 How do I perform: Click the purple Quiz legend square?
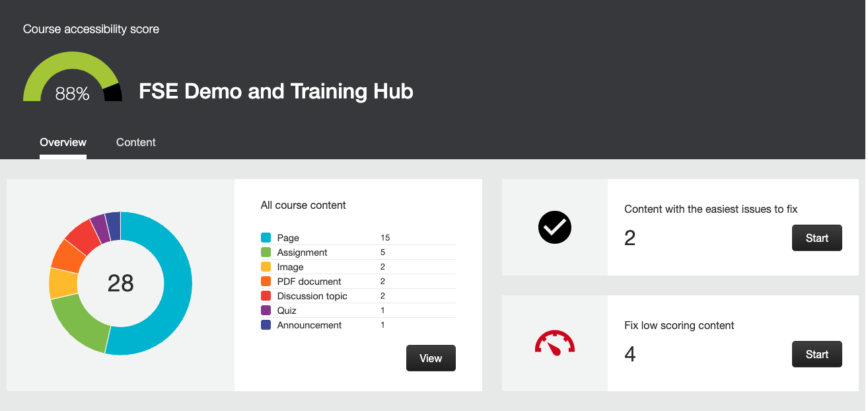266,310
